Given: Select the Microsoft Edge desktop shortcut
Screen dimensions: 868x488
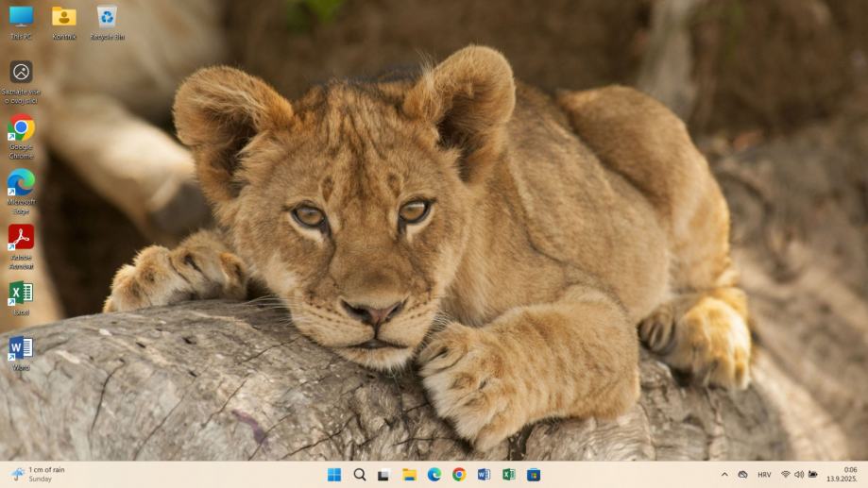Looking at the screenshot, I should 21,192.
